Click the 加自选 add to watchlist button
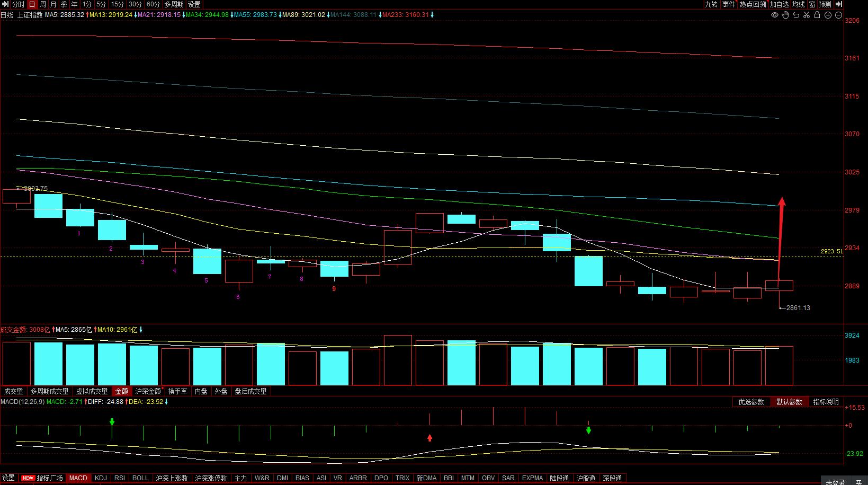The image size is (868, 485). [x=779, y=4]
